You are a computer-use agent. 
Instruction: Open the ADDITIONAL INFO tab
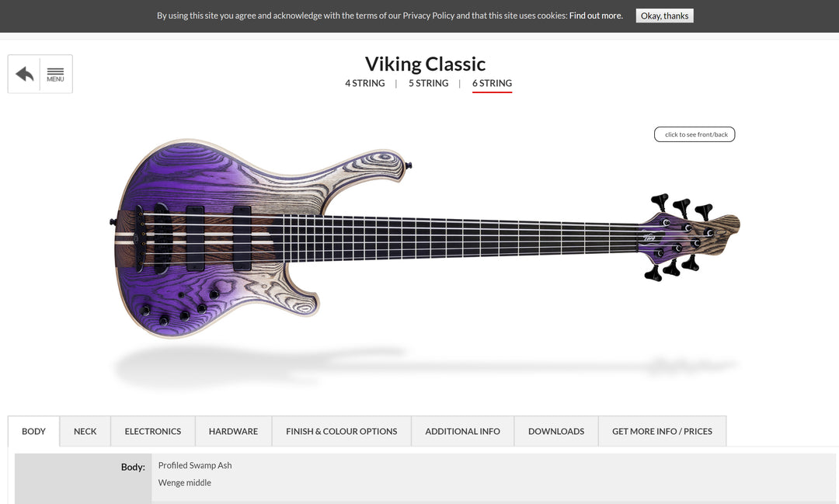(x=463, y=431)
